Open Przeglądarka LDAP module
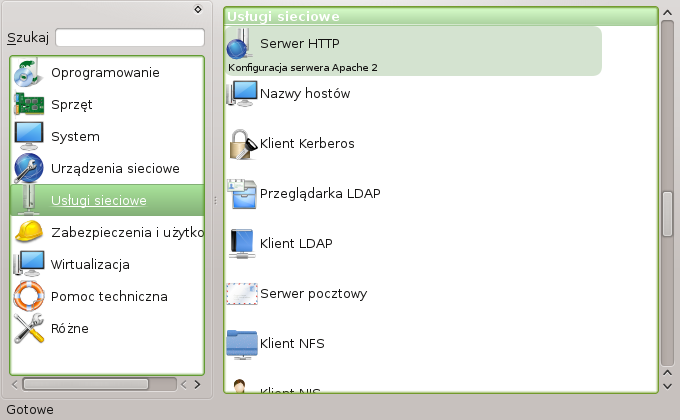Viewport: 680px width, 420px height. click(319, 193)
